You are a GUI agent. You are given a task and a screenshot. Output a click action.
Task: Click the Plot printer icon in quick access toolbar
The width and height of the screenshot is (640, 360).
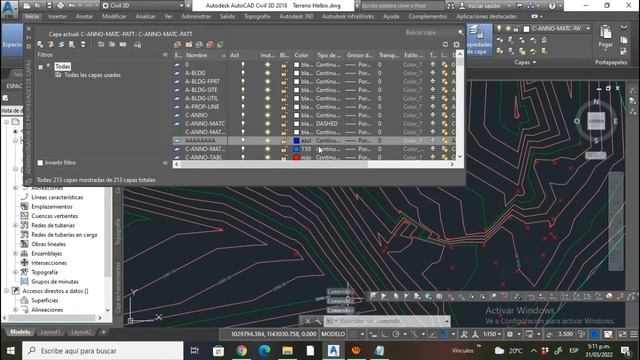tap(60, 6)
